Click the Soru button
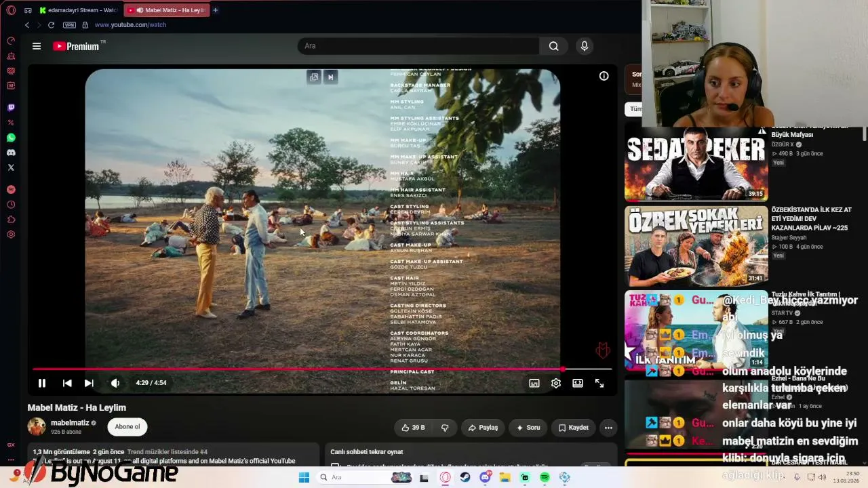The width and height of the screenshot is (868, 488). click(x=528, y=428)
